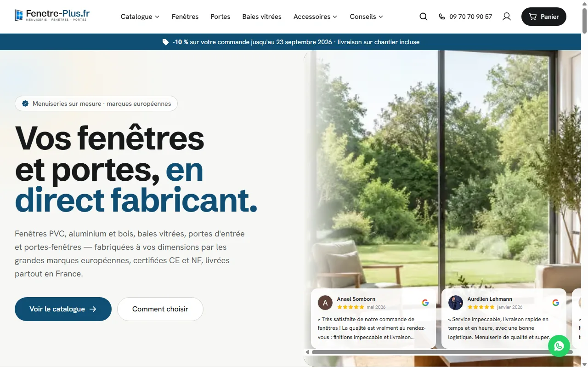Call the phone number 09 70 70 90 57
Viewport: 588px width, 368px height.
[x=465, y=17]
